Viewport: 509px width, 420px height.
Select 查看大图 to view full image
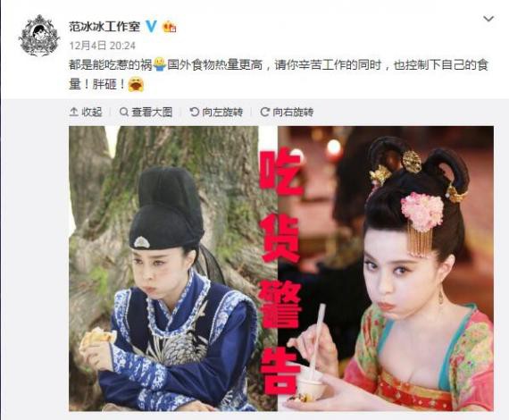coord(146,112)
